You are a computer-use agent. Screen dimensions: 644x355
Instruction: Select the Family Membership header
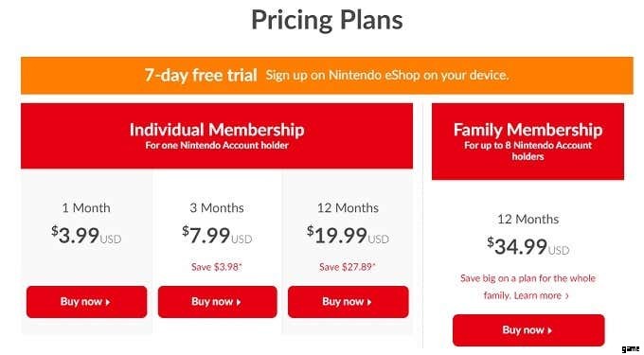(x=528, y=141)
